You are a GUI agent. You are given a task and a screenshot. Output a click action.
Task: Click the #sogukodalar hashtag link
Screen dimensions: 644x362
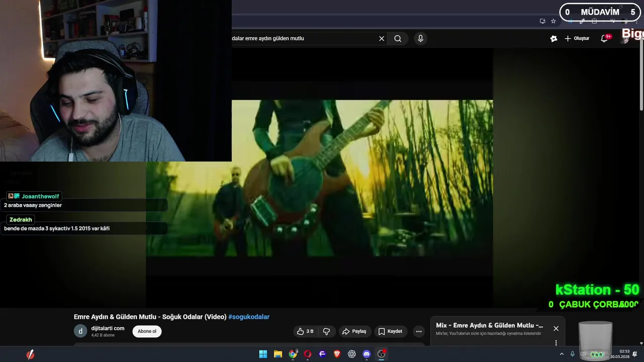pos(249,317)
